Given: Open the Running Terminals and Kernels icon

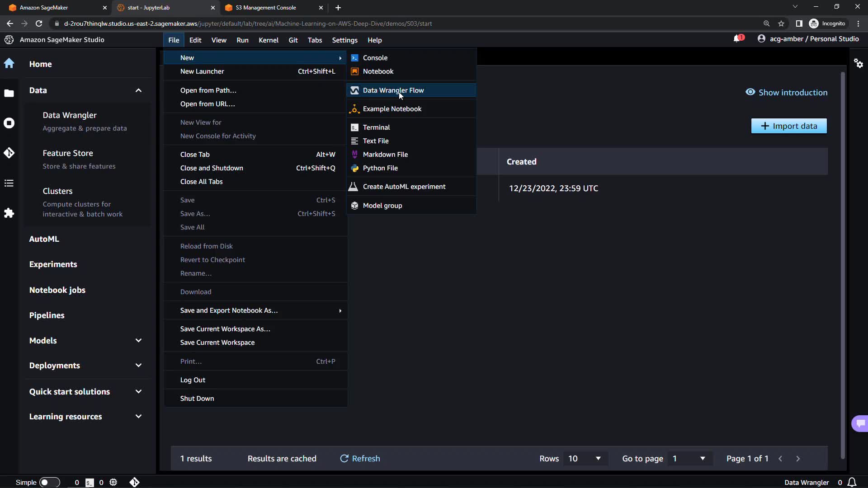Looking at the screenshot, I should point(9,123).
